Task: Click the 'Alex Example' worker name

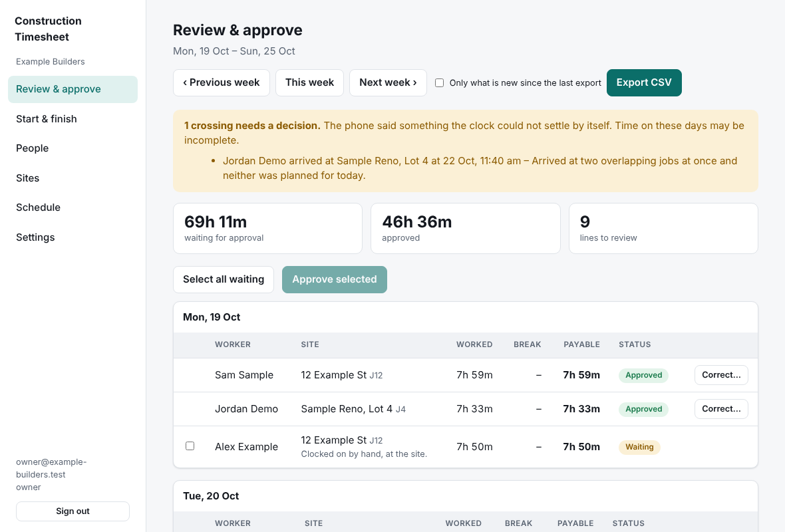Action: point(246,447)
